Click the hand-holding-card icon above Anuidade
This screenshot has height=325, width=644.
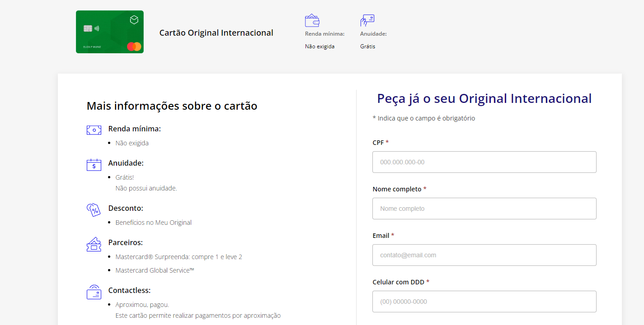coord(367,20)
